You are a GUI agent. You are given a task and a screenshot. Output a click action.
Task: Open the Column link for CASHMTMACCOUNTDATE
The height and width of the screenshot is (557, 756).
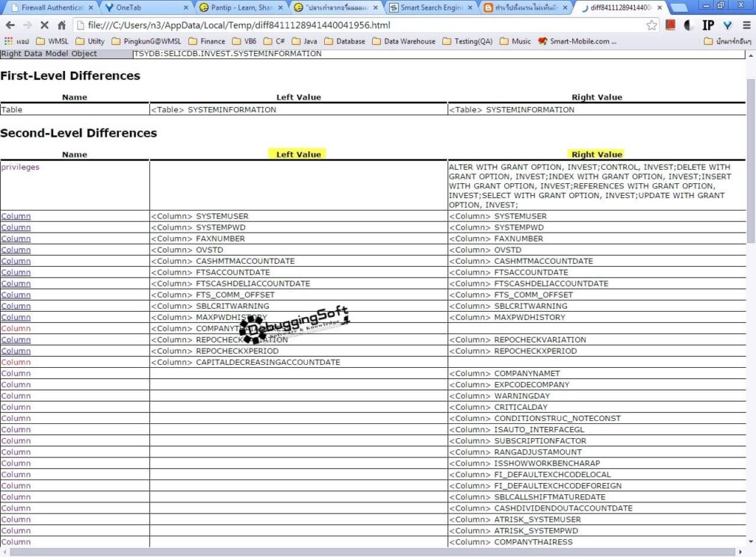[x=16, y=261]
